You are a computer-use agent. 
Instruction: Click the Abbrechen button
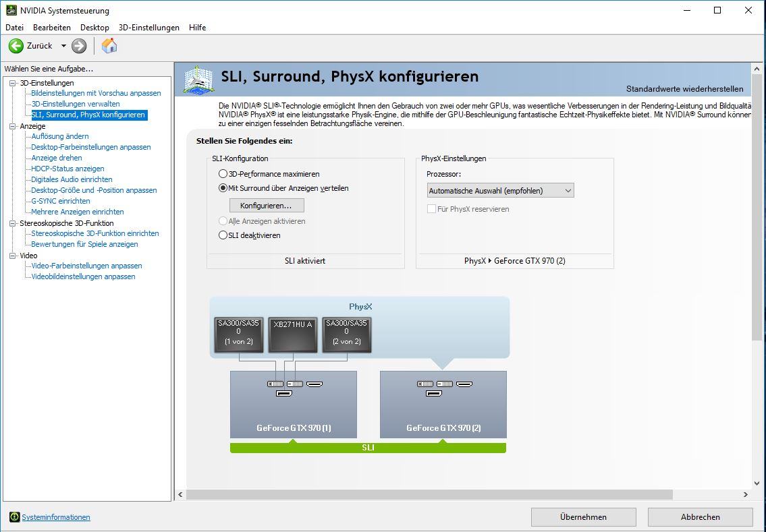[700, 517]
